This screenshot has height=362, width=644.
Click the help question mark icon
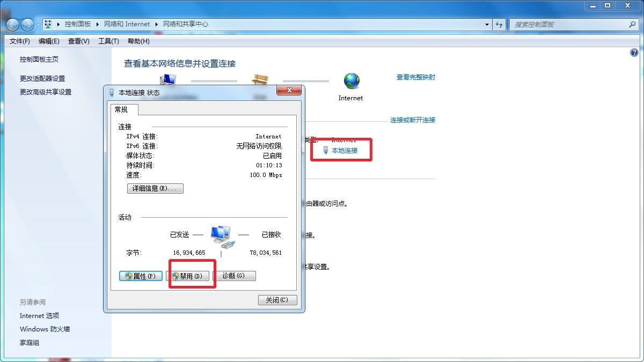click(x=634, y=53)
